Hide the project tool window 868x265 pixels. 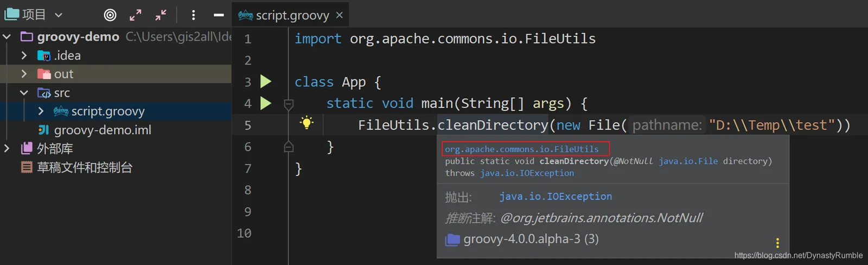[x=219, y=15]
